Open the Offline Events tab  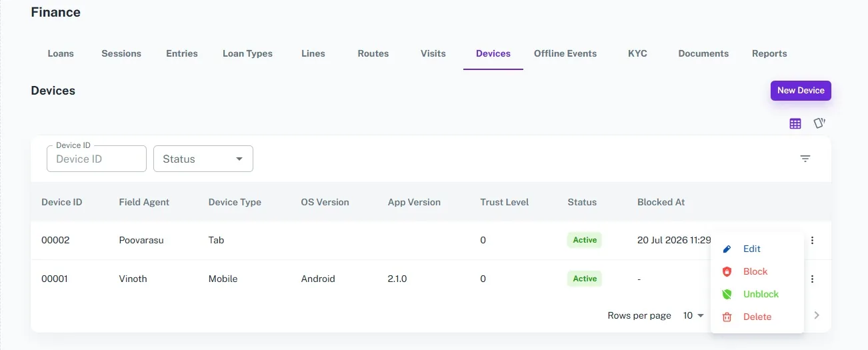tap(565, 53)
